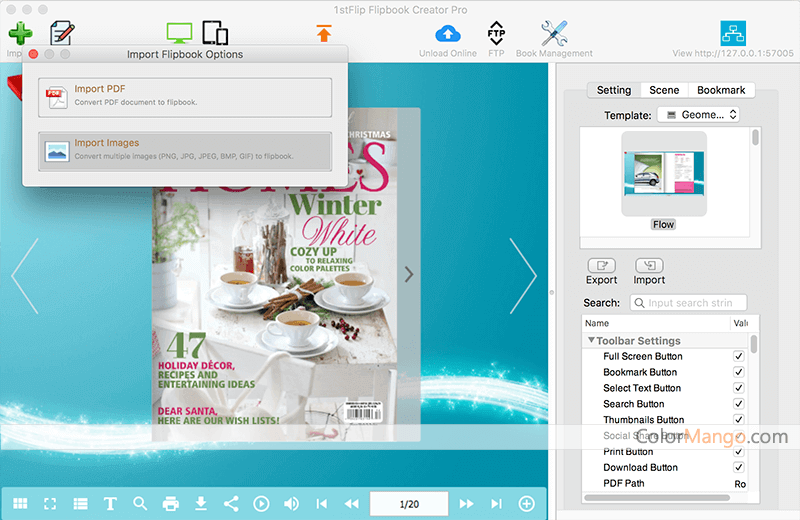800x520 pixels.
Task: Choose Import Images option
Action: point(185,152)
